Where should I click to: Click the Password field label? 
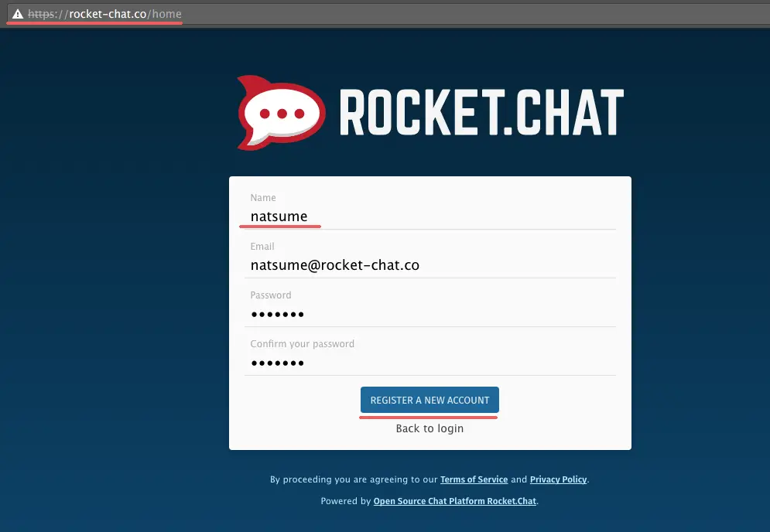(x=271, y=295)
